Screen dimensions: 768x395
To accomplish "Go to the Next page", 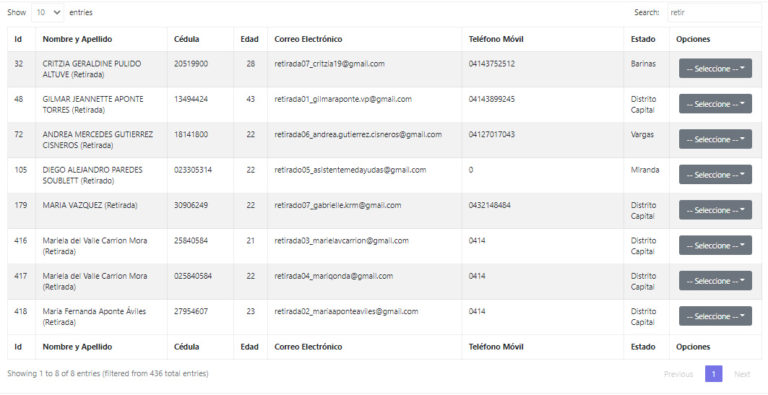I will click(742, 374).
